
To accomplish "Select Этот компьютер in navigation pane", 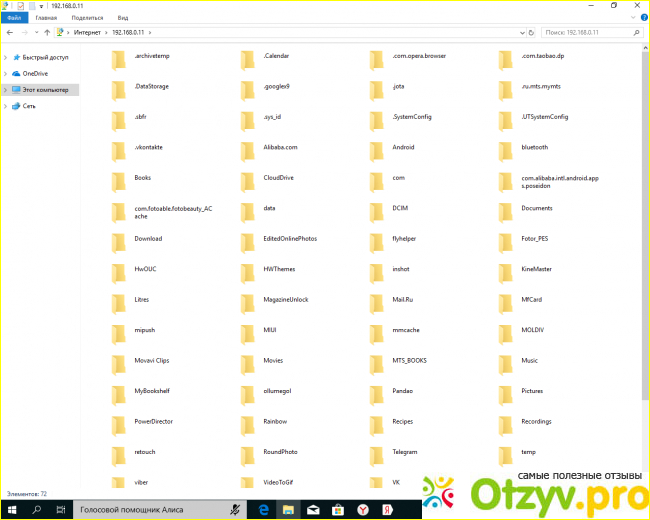I will pos(45,90).
